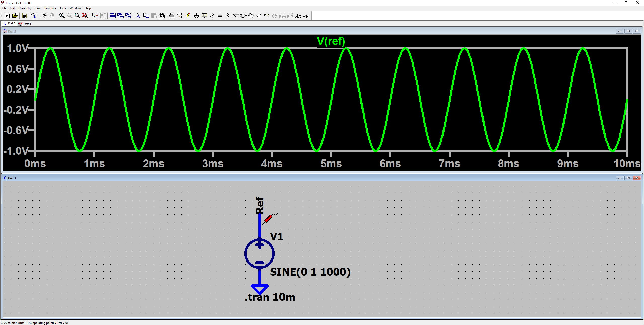Click the Label Net tool icon
This screenshot has height=325, width=644.
coord(204,16)
